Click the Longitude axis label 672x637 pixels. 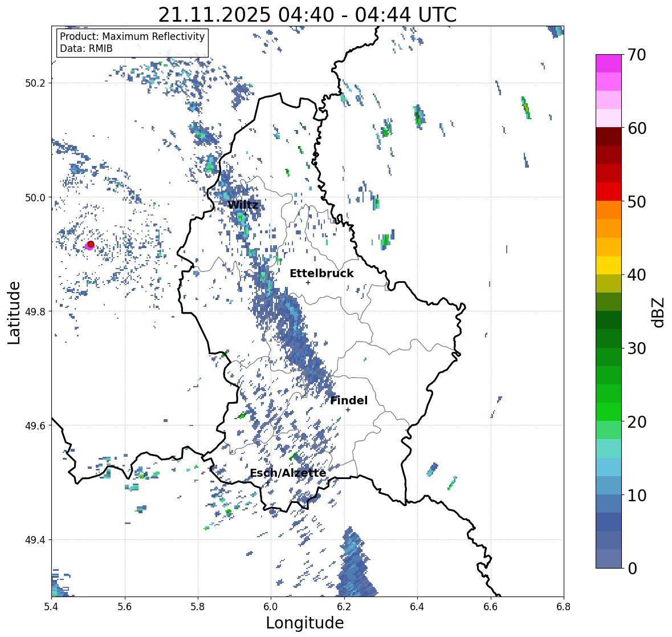click(305, 623)
